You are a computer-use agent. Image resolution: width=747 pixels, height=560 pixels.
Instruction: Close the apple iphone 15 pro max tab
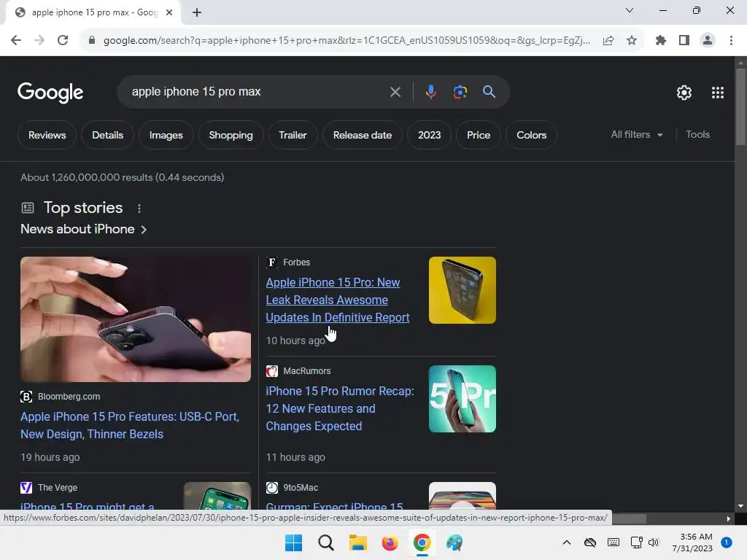[x=169, y=12]
